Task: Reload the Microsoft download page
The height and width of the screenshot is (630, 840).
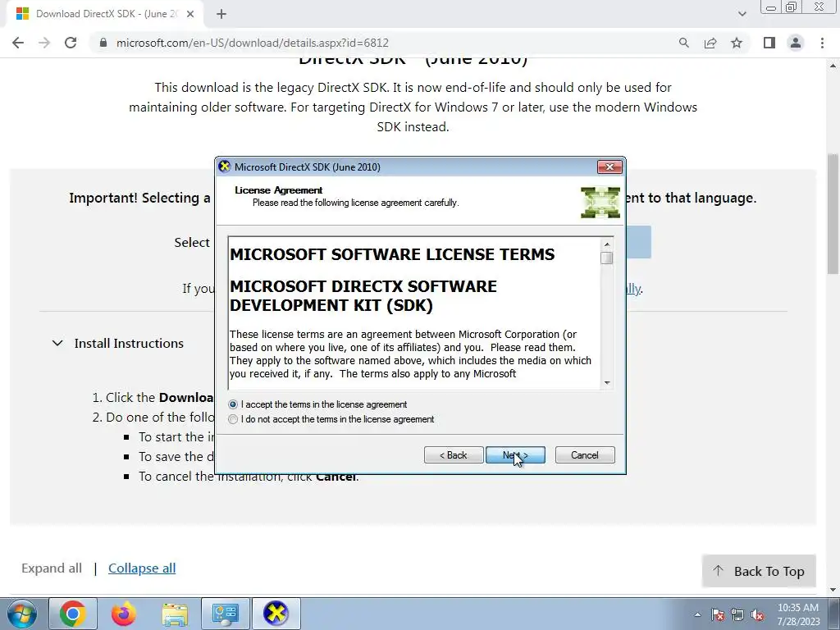Action: pyautogui.click(x=71, y=43)
